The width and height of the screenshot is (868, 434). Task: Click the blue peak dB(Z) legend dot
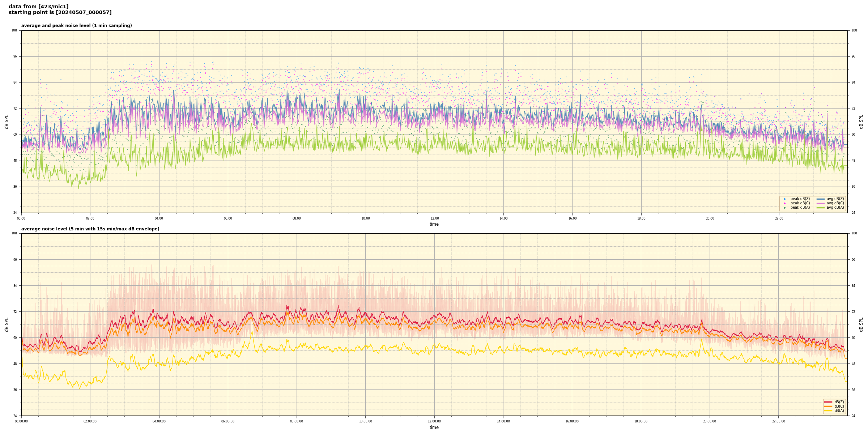point(784,199)
